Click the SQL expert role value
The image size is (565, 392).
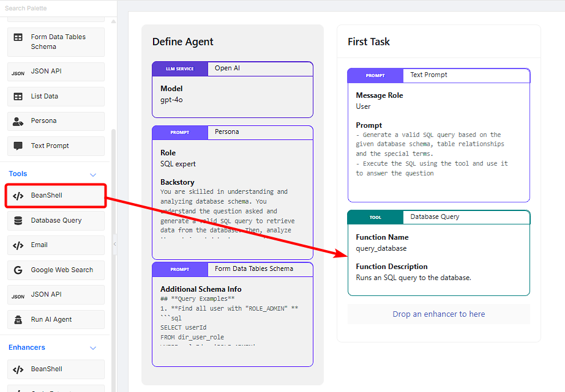coord(178,164)
